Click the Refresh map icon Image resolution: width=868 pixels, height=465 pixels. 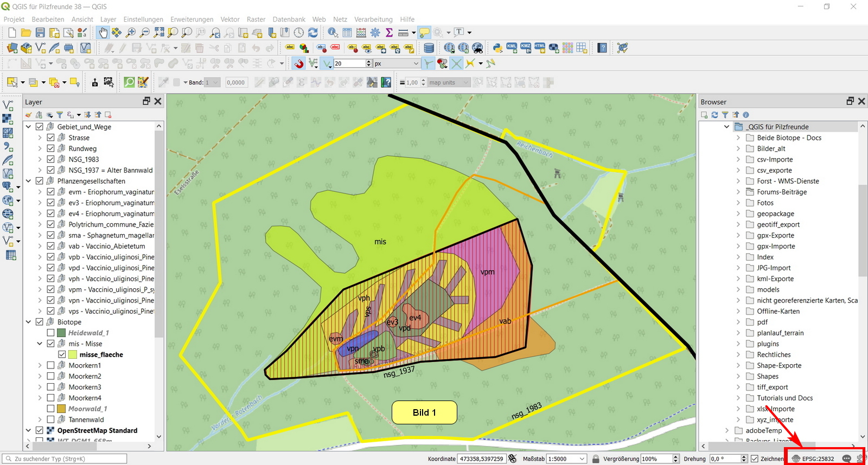313,33
